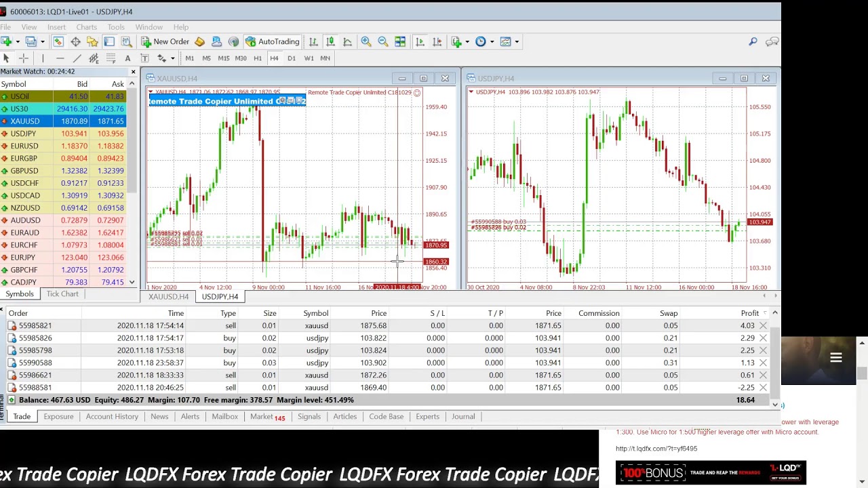Switch to Tick Chart tab
The image size is (868, 488).
click(x=62, y=294)
